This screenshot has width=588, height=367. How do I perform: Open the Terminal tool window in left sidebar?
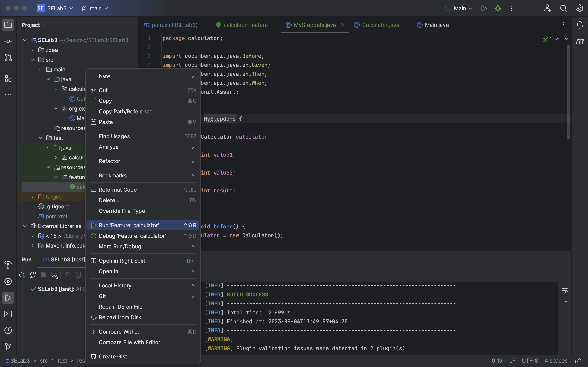pos(8,314)
